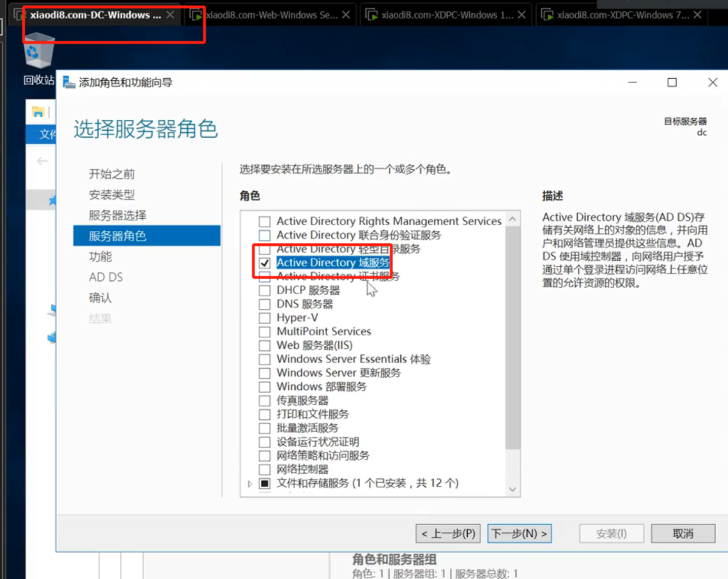
Task: Close the XDPC-Windows 7 tab
Action: 697,15
